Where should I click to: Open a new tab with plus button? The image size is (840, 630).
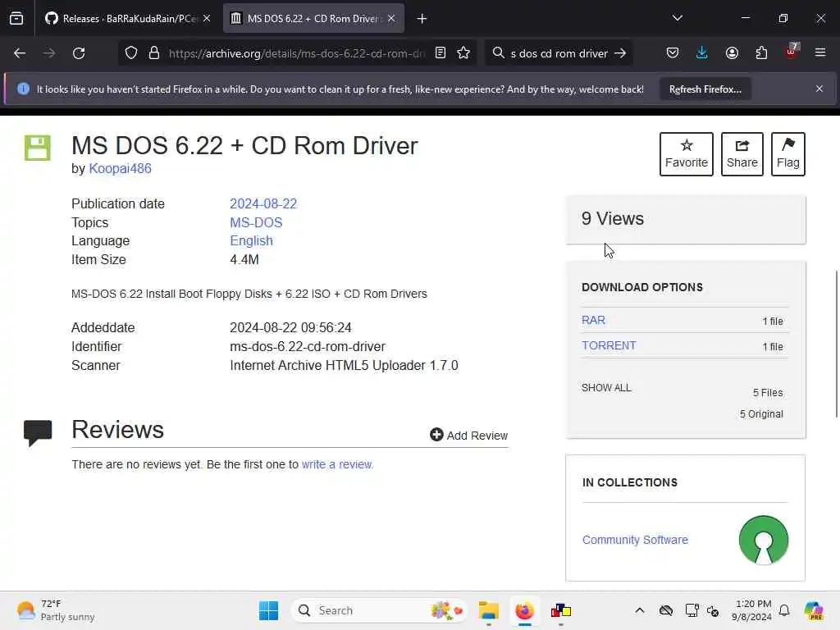tap(422, 19)
